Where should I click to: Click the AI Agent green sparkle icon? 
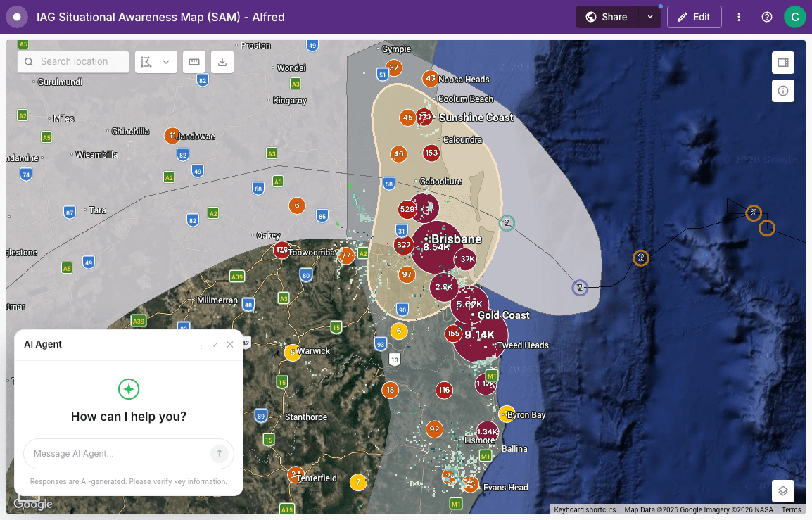pyautogui.click(x=129, y=389)
